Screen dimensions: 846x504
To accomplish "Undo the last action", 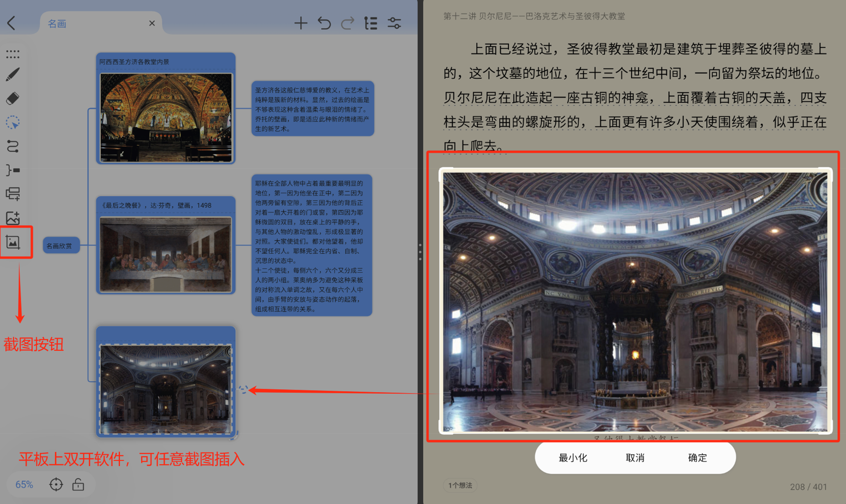I will click(324, 23).
